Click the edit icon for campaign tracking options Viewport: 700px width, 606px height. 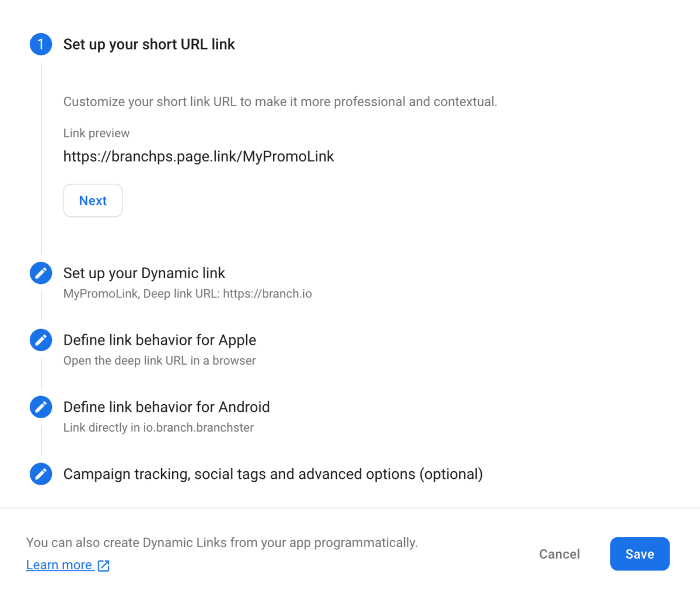click(x=41, y=474)
